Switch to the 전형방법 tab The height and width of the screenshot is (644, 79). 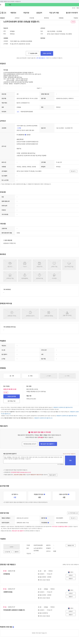point(61,18)
